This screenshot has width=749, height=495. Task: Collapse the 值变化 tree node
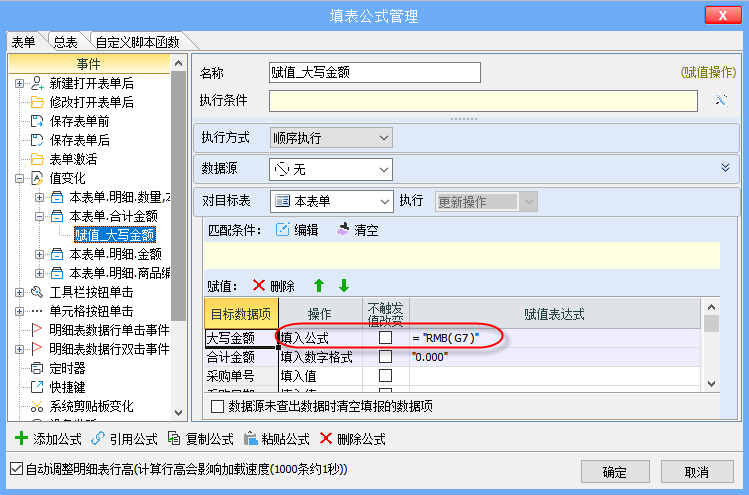click(x=19, y=178)
